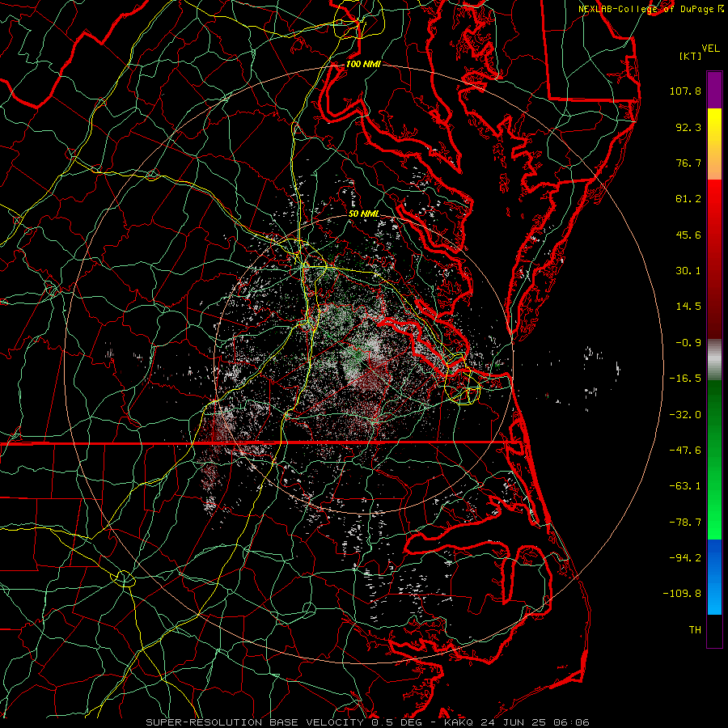The height and width of the screenshot is (728, 728).
Task: Select the 92.3 velocity scale value
Action: click(x=688, y=127)
